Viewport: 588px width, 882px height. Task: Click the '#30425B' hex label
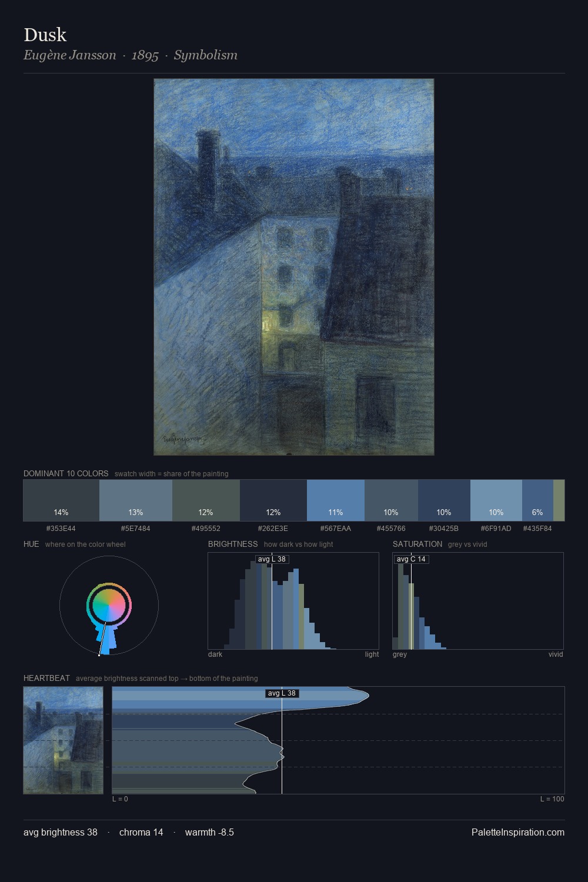click(444, 528)
